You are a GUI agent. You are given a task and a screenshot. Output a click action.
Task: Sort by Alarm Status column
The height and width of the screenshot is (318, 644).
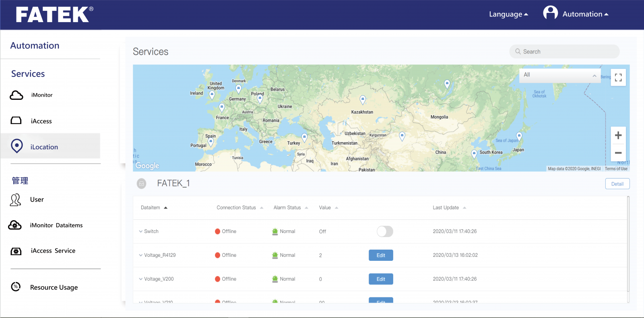pyautogui.click(x=291, y=208)
